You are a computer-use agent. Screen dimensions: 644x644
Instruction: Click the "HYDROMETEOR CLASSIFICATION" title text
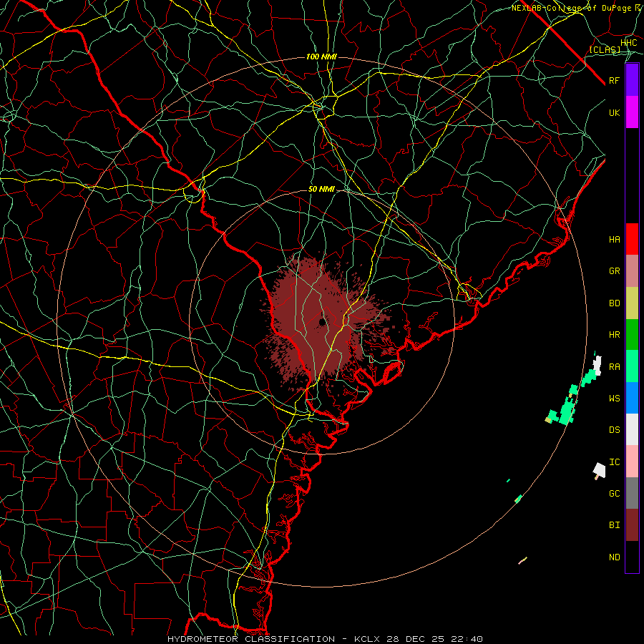tap(251, 639)
